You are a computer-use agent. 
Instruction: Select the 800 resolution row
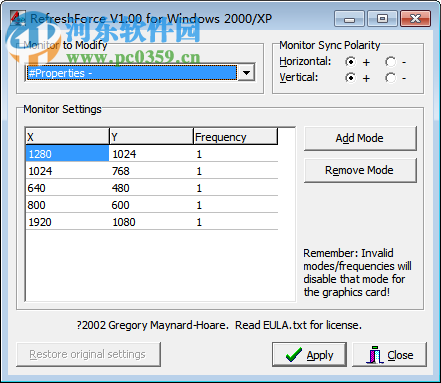click(x=152, y=205)
